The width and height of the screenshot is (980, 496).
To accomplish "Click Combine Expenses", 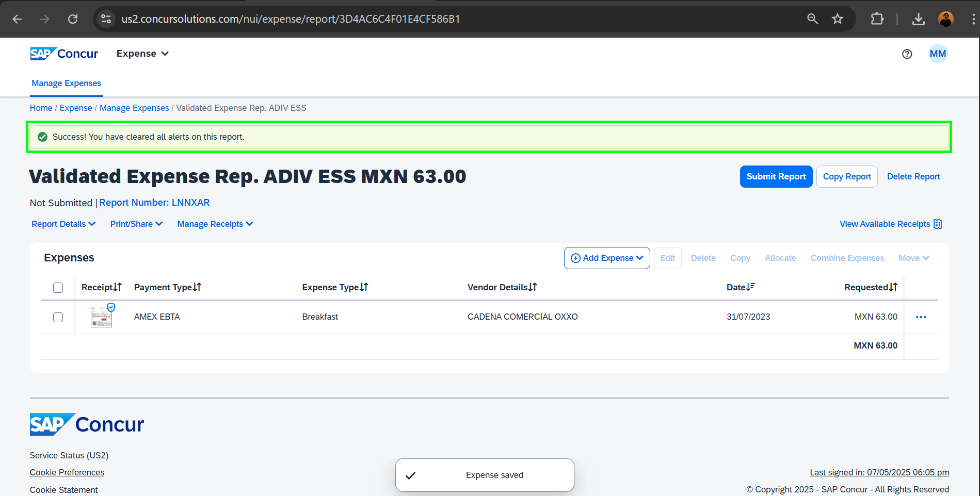I will coord(847,258).
